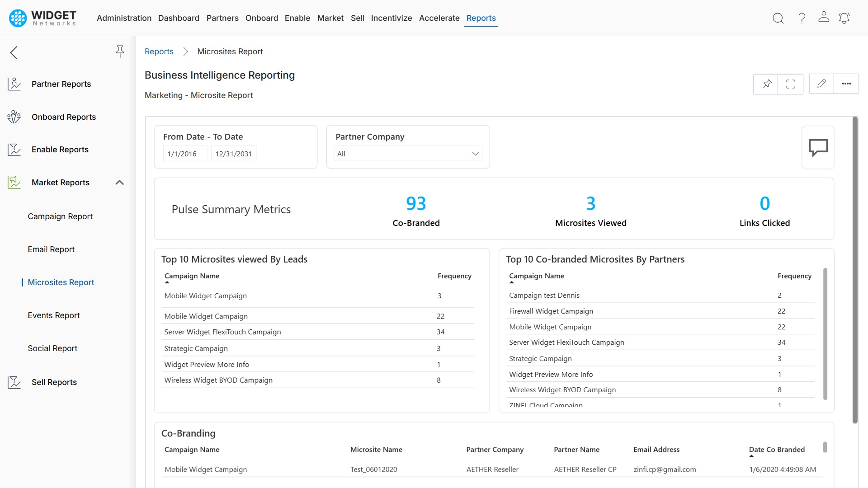Open the Dashboard menu item

click(179, 18)
